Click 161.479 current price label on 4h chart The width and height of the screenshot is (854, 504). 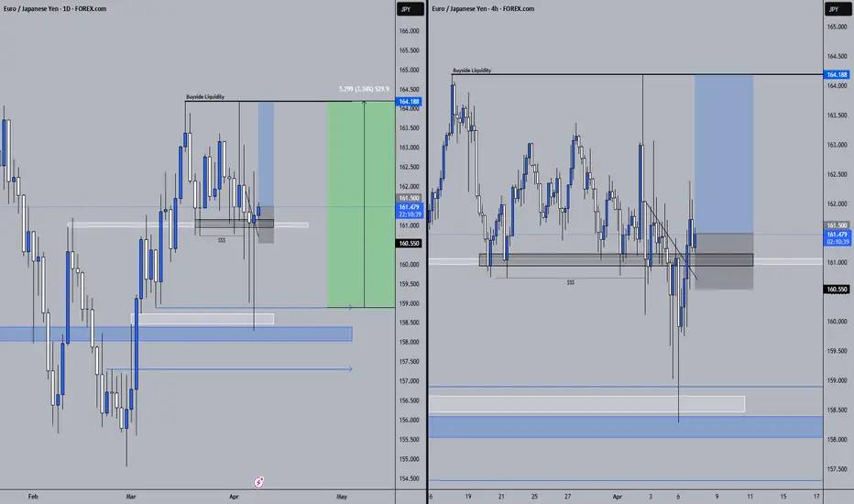[x=838, y=237]
